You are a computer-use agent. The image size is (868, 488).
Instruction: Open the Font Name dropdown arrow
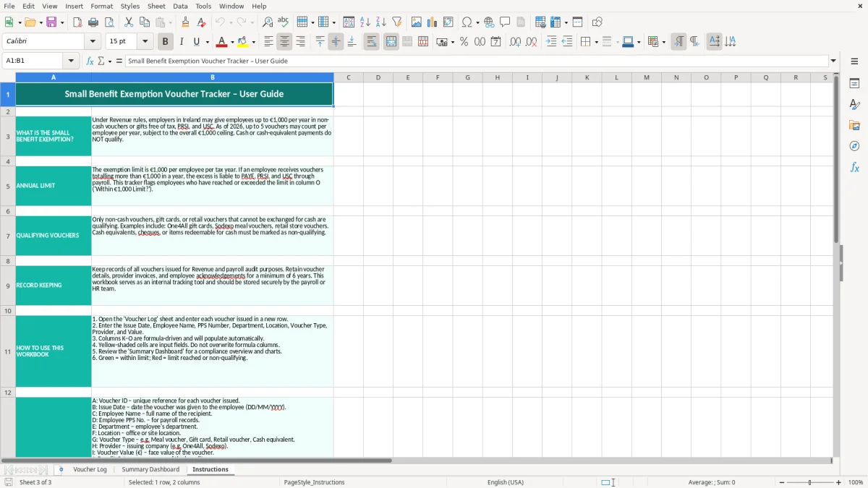[93, 42]
